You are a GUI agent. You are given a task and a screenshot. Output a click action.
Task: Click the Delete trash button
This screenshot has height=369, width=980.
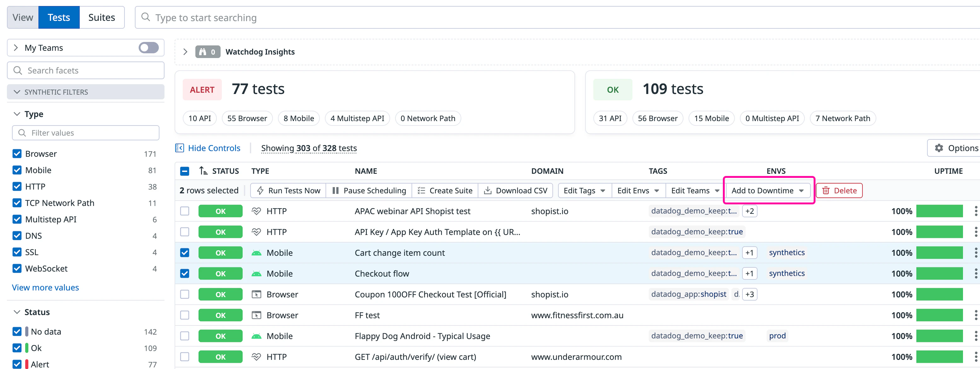tap(839, 190)
